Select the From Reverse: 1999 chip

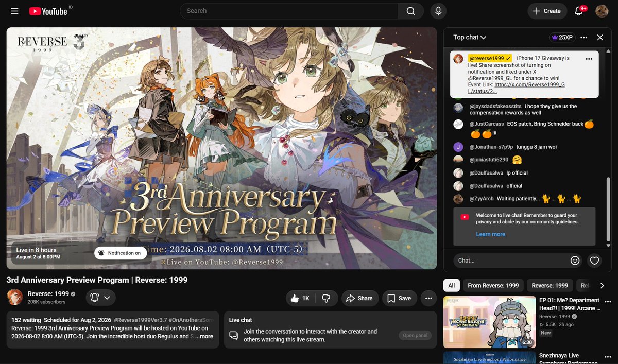coord(493,285)
